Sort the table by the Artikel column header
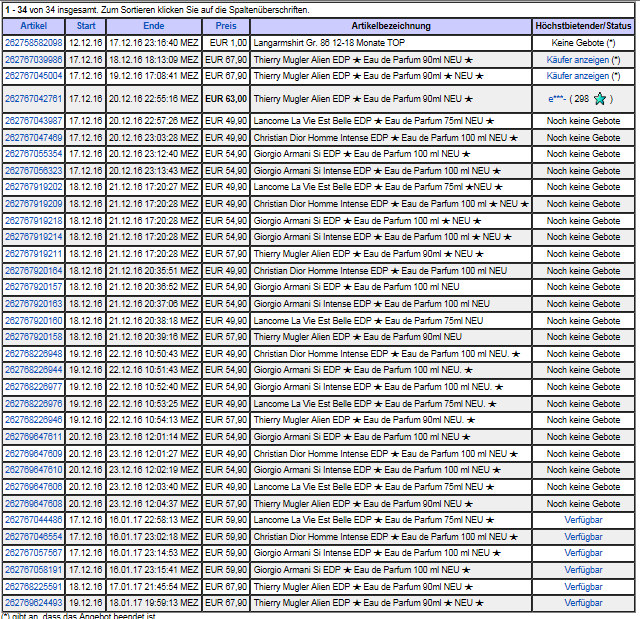 [x=33, y=26]
